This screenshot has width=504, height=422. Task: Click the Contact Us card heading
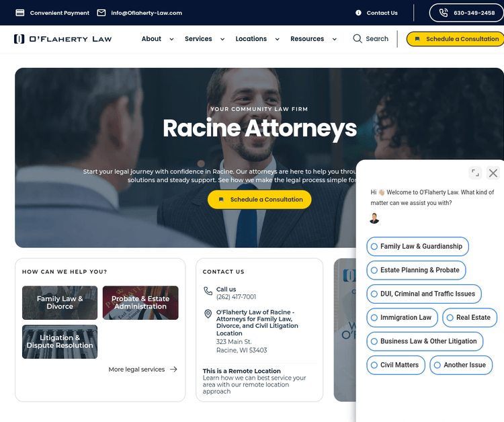[224, 271]
